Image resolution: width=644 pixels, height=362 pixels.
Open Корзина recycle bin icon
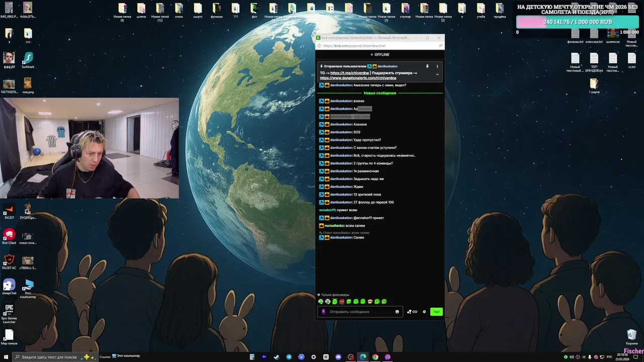point(632,337)
